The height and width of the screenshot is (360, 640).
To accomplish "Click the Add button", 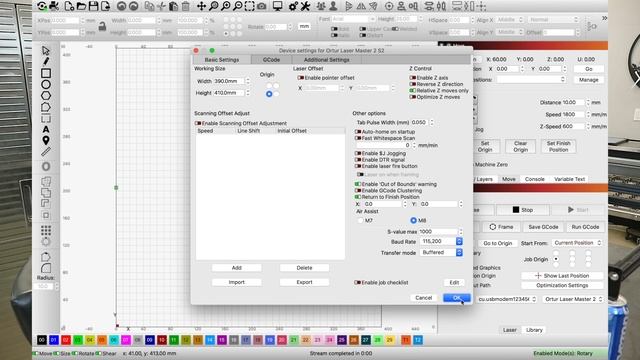I will (x=237, y=268).
